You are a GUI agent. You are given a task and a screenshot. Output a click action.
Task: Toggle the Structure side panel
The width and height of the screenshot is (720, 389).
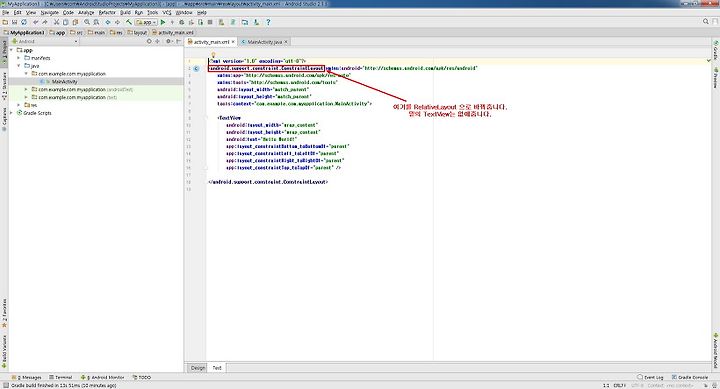(4, 86)
